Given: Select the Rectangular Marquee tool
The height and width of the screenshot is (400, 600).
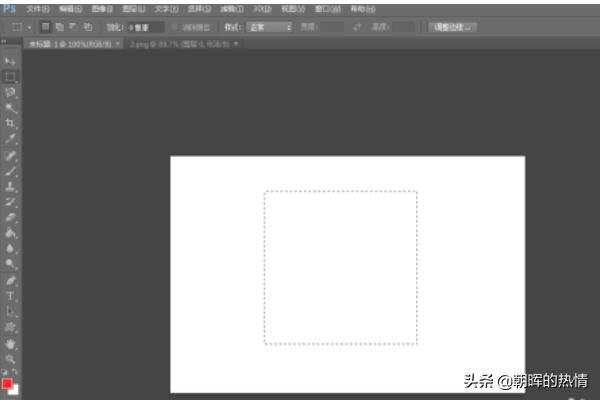Looking at the screenshot, I should (x=10, y=77).
